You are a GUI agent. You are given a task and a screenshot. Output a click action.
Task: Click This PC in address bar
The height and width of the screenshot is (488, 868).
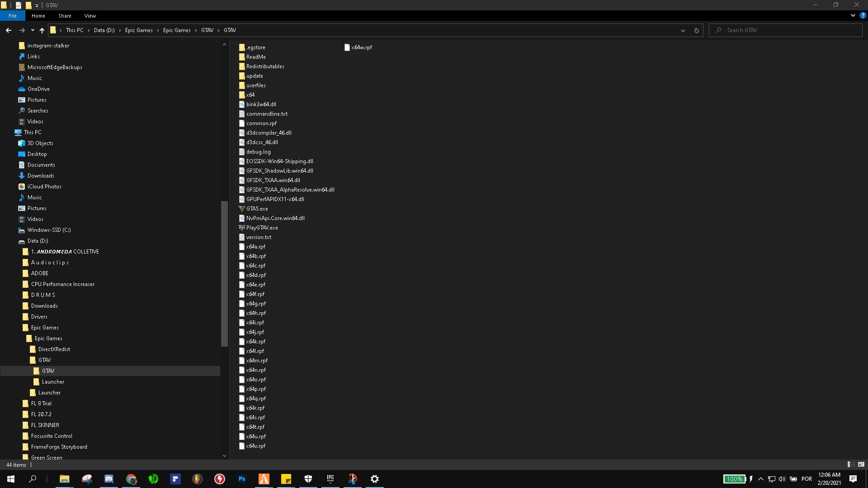click(75, 30)
